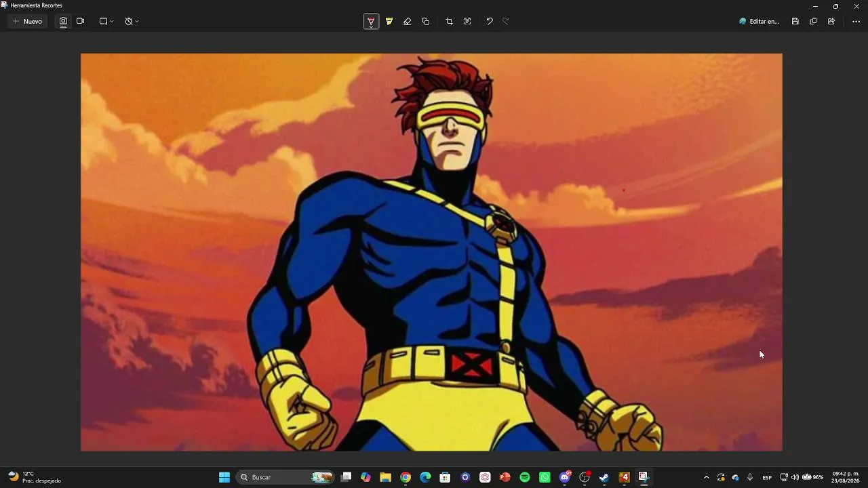
Task: Activate the image crop tool
Action: point(449,21)
